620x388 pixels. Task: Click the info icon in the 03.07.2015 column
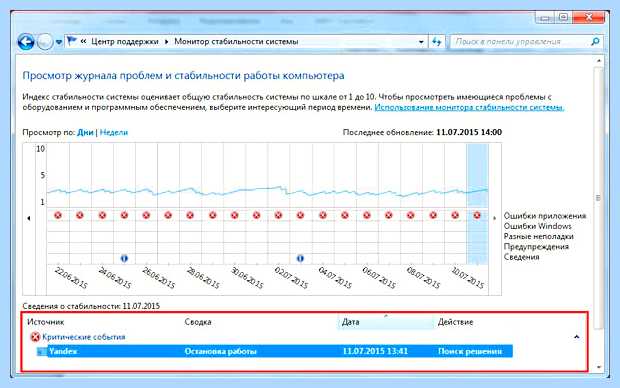pos(300,259)
